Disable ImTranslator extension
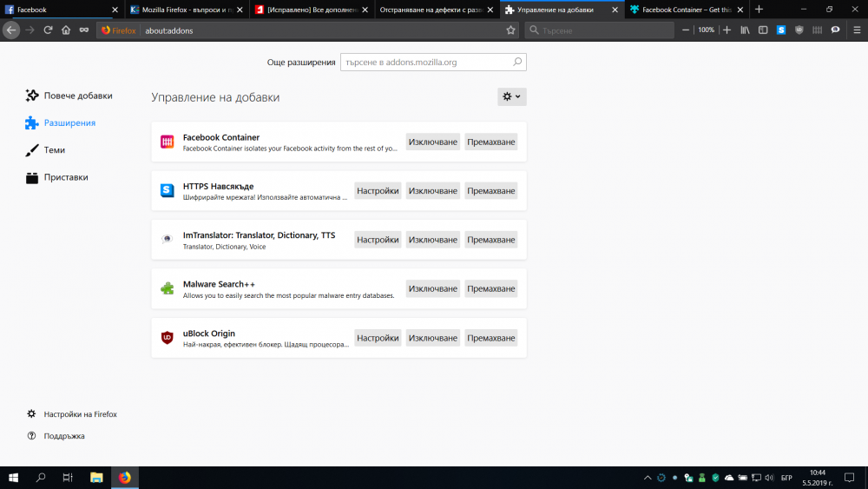 433,239
